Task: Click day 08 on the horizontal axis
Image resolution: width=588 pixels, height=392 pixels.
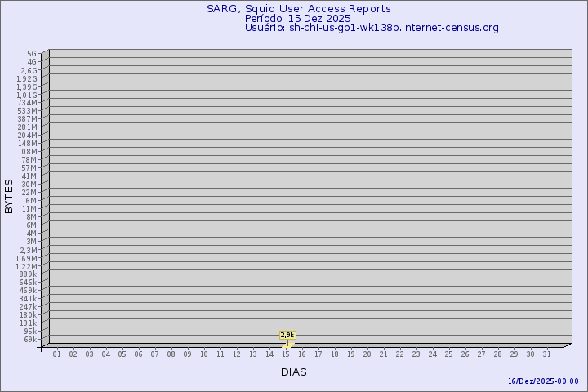Action: pos(171,354)
